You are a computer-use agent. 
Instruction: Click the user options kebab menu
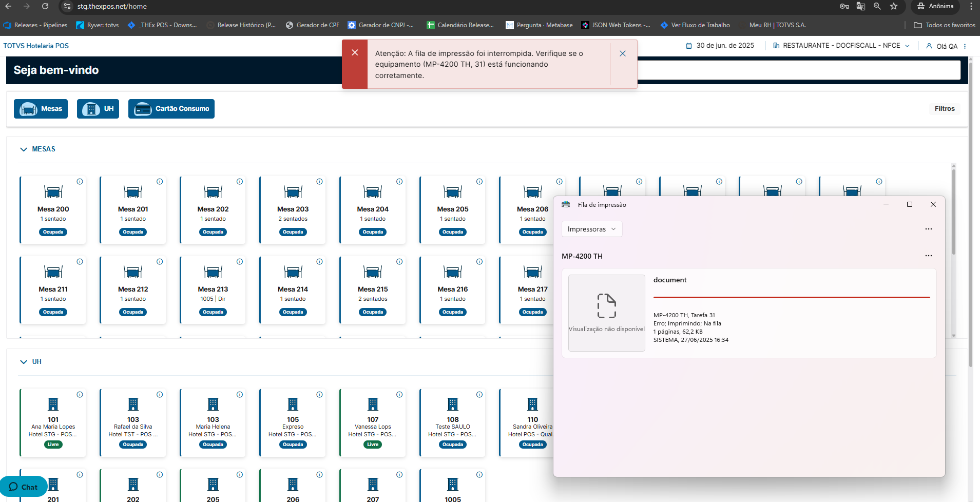[x=965, y=46]
